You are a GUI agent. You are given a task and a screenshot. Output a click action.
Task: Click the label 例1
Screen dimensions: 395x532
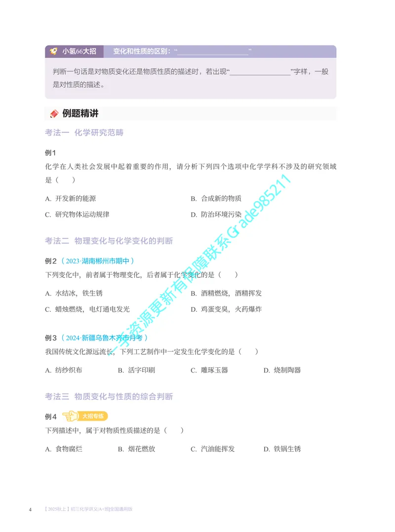(x=50, y=152)
